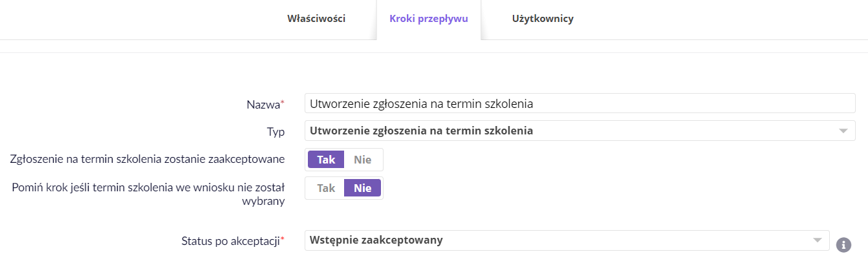
Task: Click the Typ field label
Action: point(276,131)
